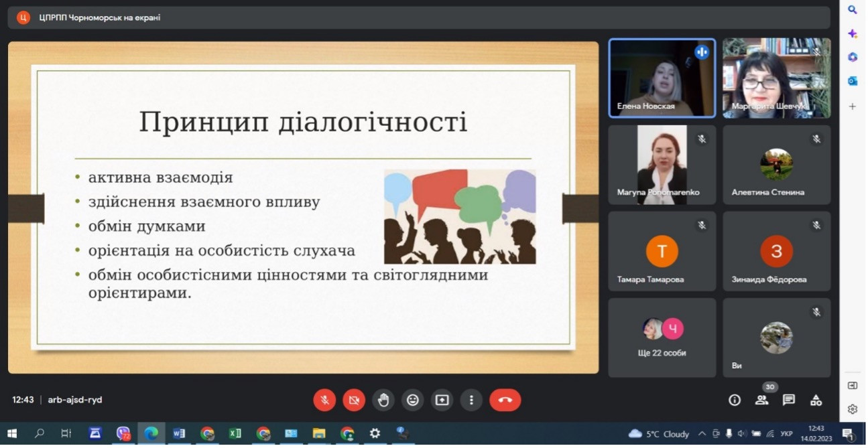This screenshot has height=448, width=868.
Task: Leave the call with red hang-up button
Action: pos(505,400)
